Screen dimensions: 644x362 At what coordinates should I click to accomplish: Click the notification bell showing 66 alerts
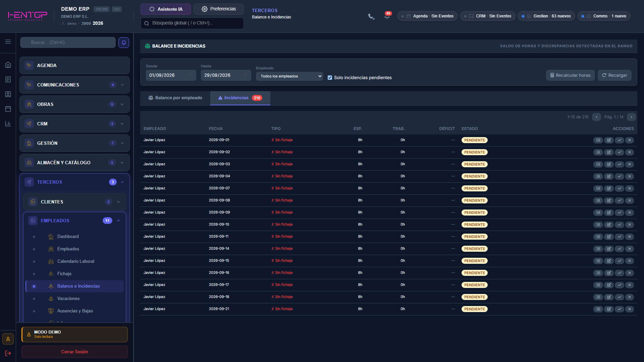tap(387, 16)
